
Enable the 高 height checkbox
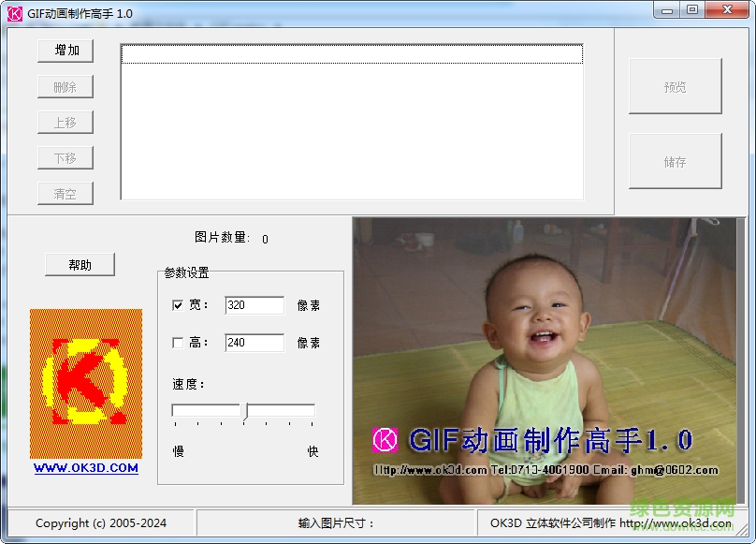point(178,343)
